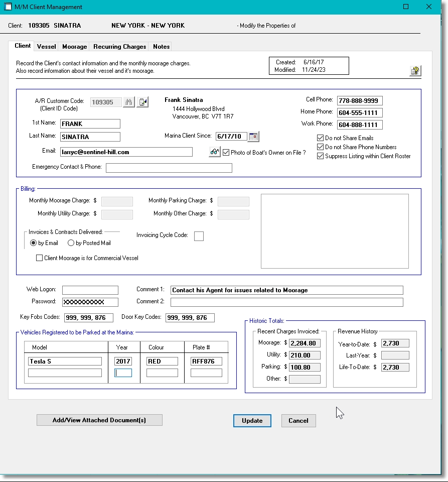The width and height of the screenshot is (448, 482).
Task: Click the second vehicle Year field
Action: pyautogui.click(x=123, y=372)
